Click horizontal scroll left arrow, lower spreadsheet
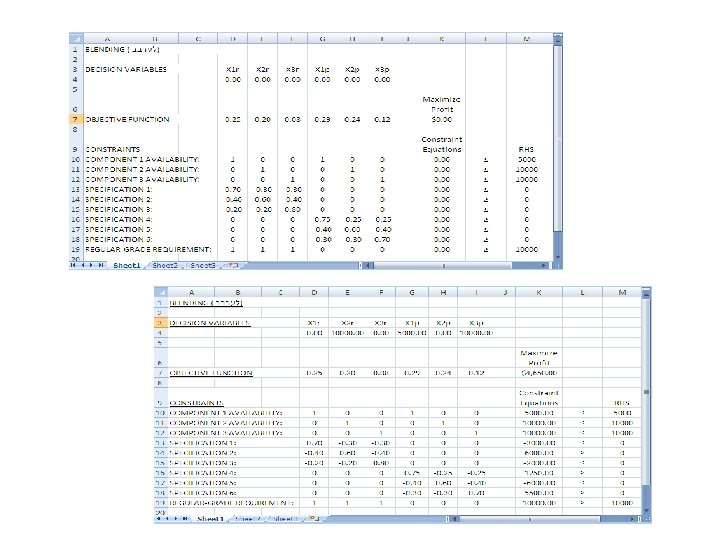The height and width of the screenshot is (540, 720). coord(455,519)
